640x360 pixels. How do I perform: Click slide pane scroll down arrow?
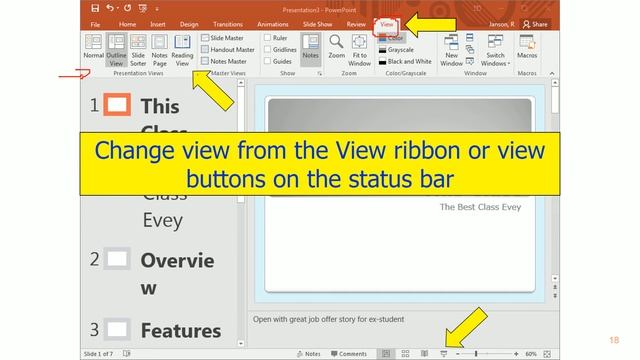click(x=555, y=278)
